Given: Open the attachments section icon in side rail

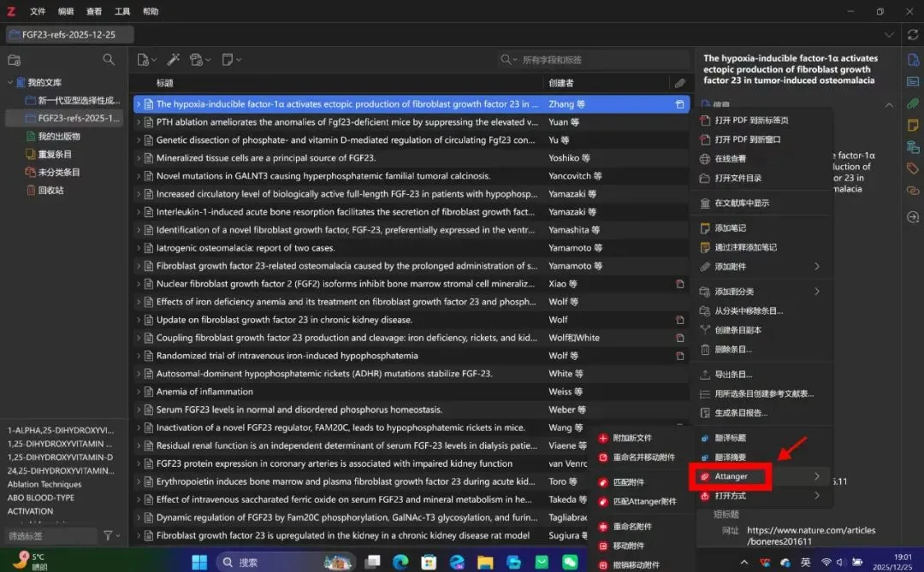Looking at the screenshot, I should [x=912, y=103].
